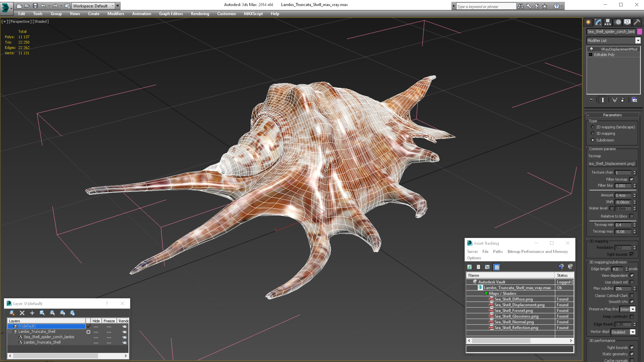Refresh the Asset Tracking list
The height and width of the screenshot is (362, 644).
470,267
